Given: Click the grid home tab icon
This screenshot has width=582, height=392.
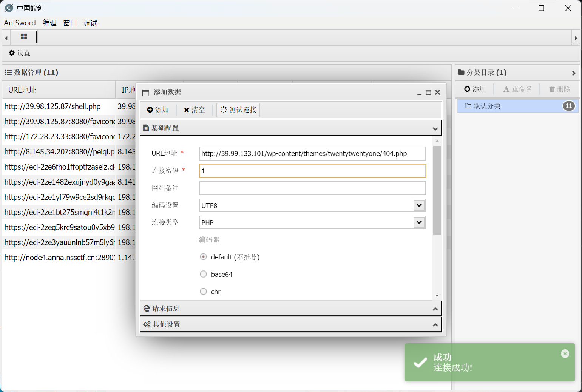Looking at the screenshot, I should tap(24, 37).
